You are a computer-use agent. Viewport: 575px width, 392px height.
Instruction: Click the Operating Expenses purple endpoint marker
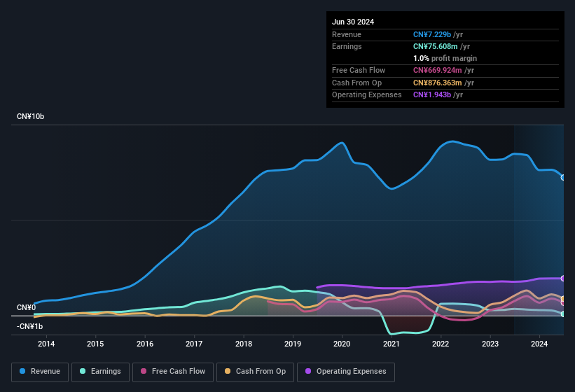[563, 279]
